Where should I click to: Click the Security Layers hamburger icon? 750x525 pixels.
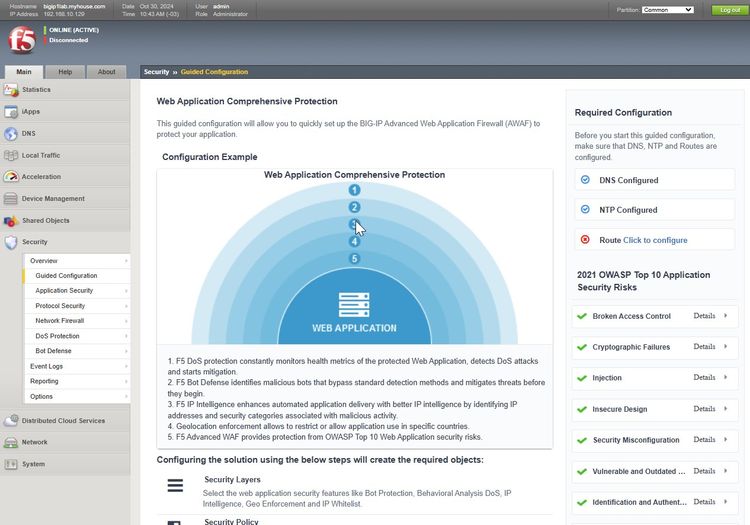(175, 485)
